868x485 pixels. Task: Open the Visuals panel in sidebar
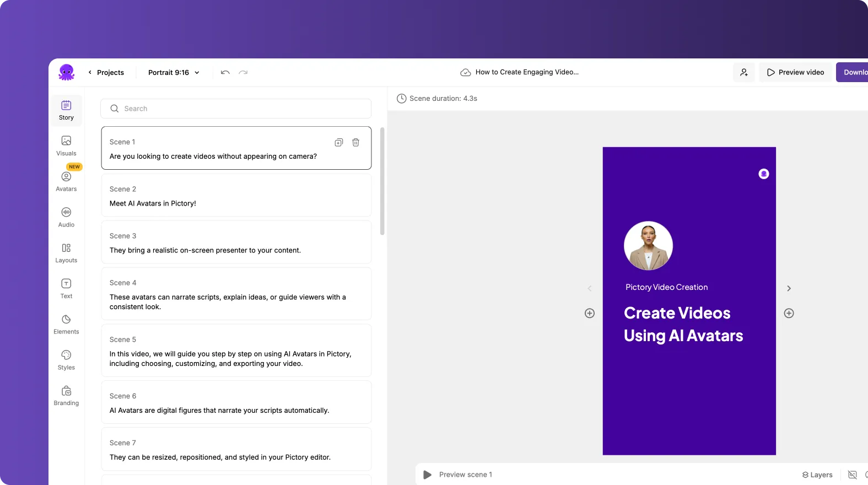(66, 146)
